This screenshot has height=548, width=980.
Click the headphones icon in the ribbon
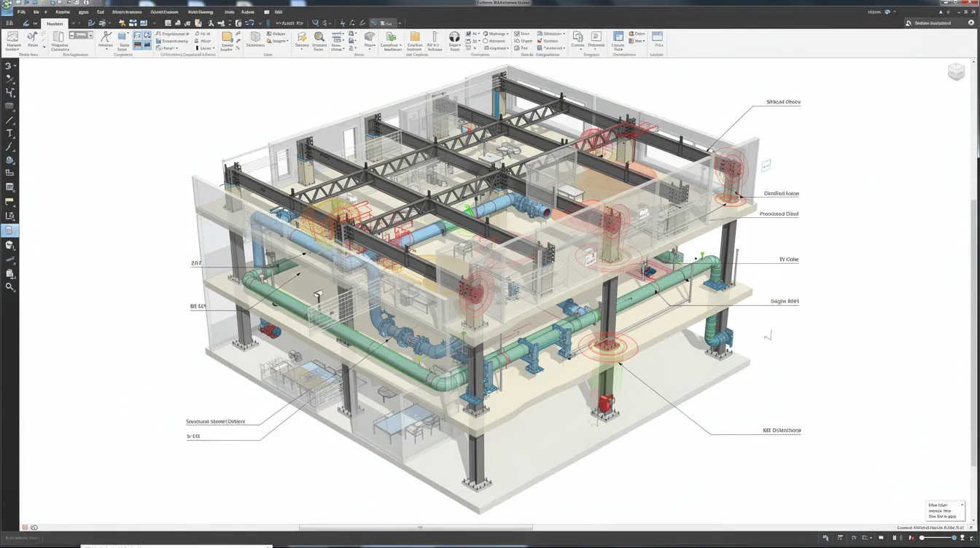(x=454, y=37)
